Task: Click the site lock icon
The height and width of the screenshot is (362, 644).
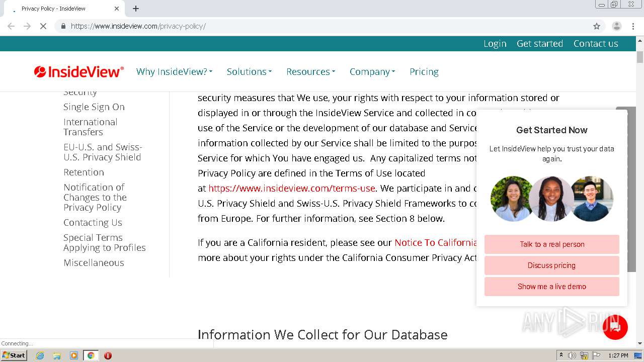Action: tap(63, 26)
